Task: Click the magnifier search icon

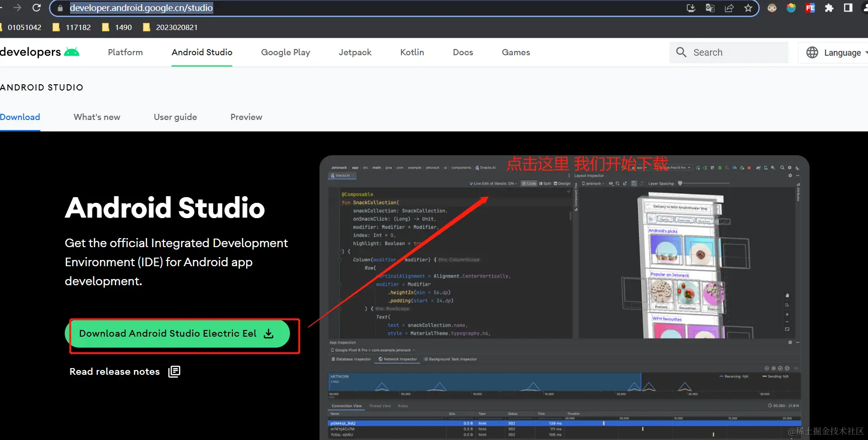Action: coord(681,52)
